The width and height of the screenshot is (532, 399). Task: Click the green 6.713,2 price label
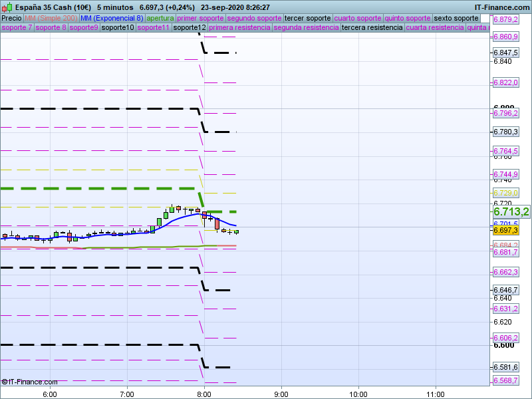click(x=511, y=211)
